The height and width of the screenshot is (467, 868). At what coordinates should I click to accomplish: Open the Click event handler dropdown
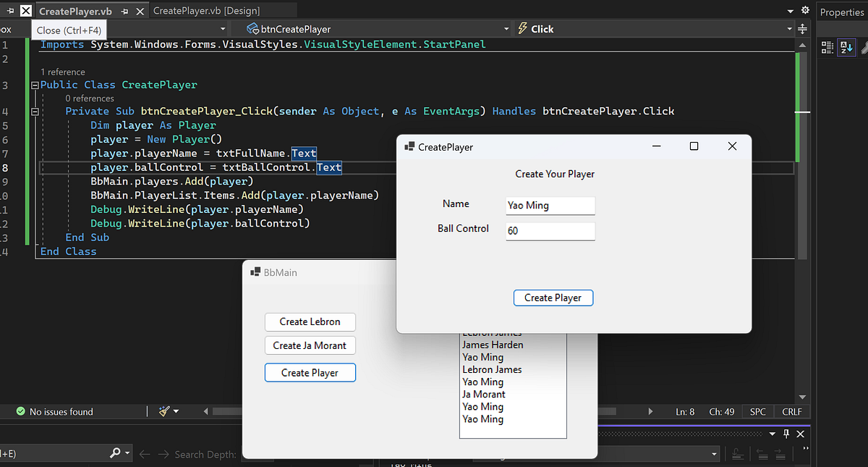[x=790, y=29]
